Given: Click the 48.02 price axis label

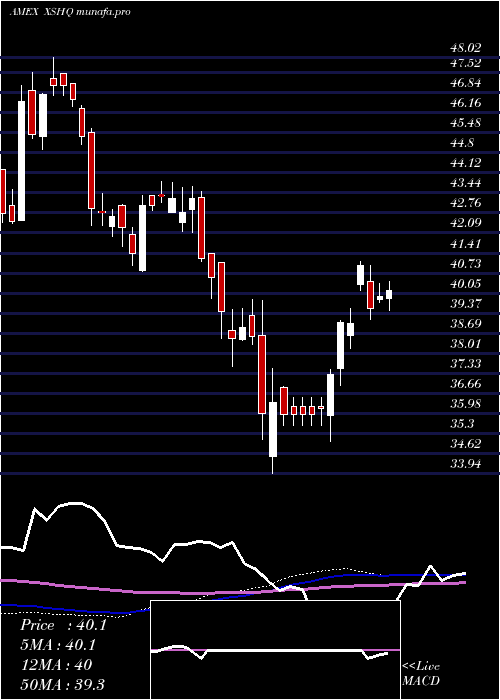Looking at the screenshot, I should (466, 48).
